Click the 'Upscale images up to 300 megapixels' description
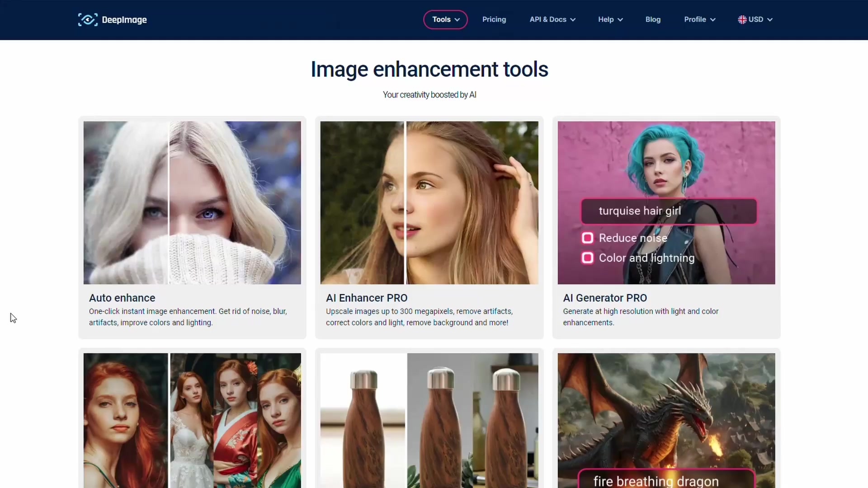This screenshot has width=868, height=488. (x=419, y=317)
